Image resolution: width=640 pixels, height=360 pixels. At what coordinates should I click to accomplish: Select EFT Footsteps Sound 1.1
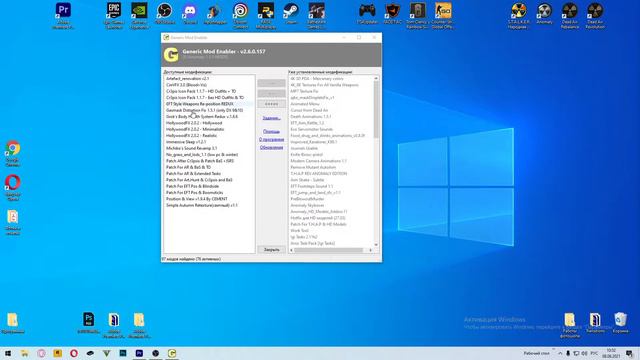click(x=311, y=186)
